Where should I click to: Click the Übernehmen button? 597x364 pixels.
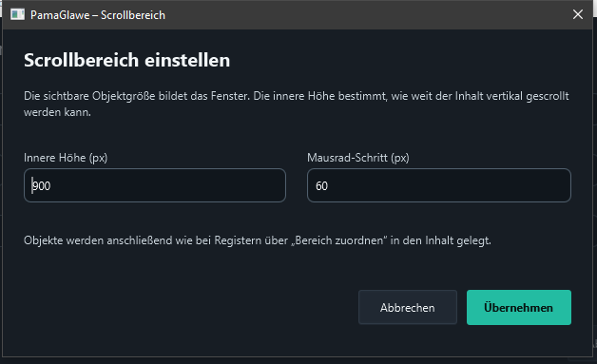point(518,307)
